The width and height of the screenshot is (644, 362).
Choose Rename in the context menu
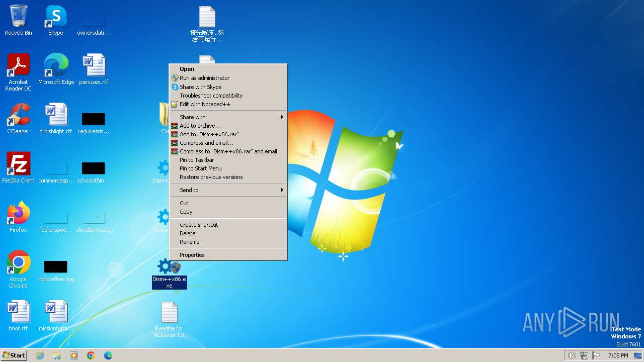(228, 242)
